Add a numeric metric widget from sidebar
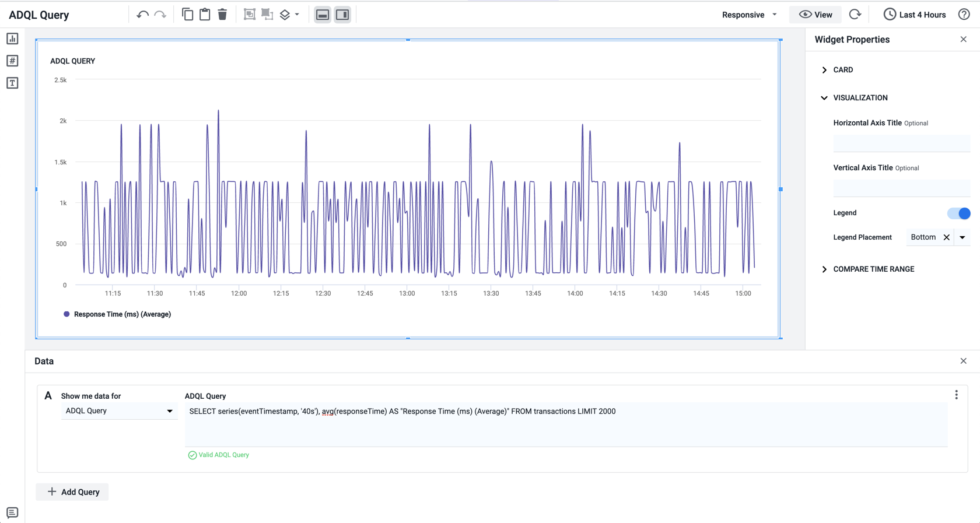 12,61
